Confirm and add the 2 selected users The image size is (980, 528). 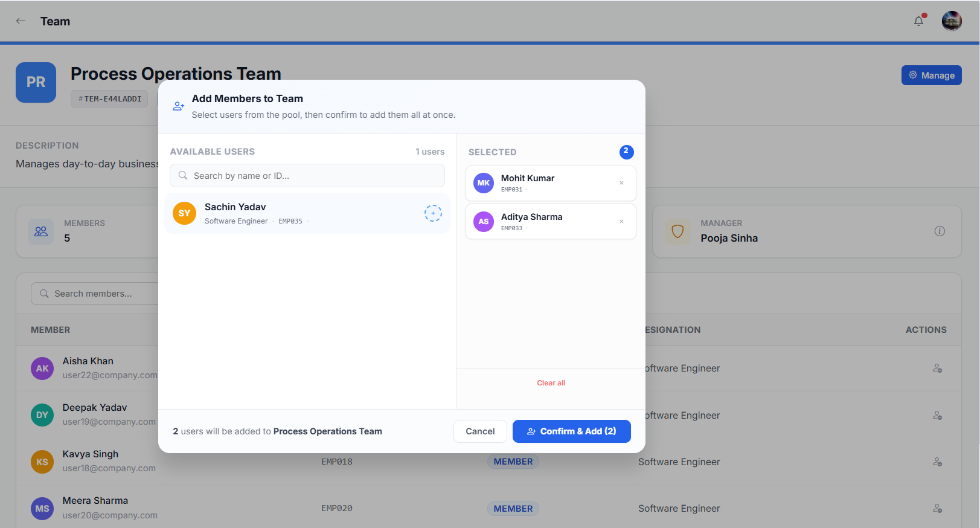pyautogui.click(x=571, y=431)
